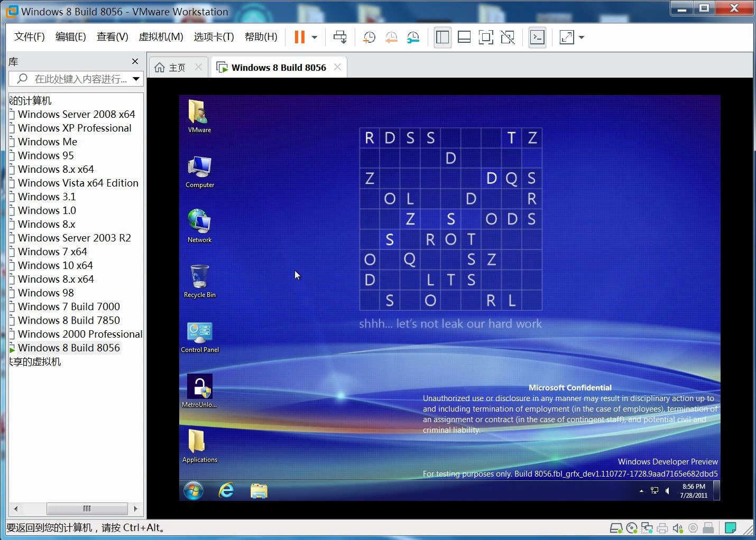This screenshot has height=540, width=756.
Task: Click the USB device status icon
Action: click(x=708, y=528)
